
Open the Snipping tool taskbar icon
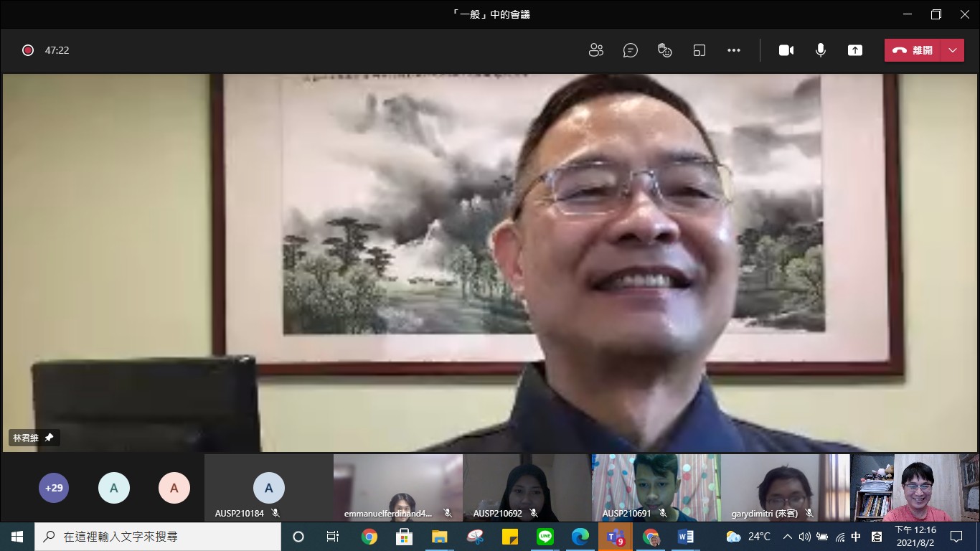click(x=474, y=537)
